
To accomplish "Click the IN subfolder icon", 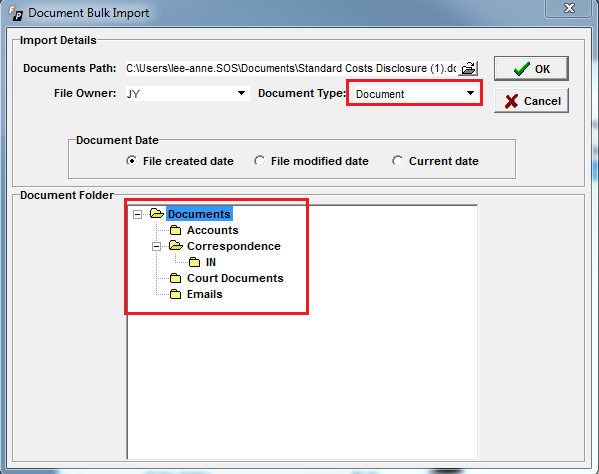I will pyautogui.click(x=194, y=262).
